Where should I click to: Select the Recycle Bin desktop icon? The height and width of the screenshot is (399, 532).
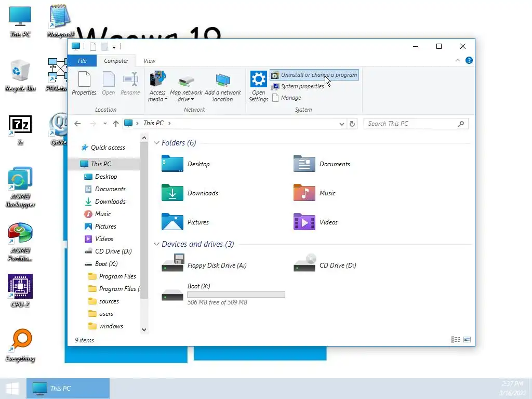pyautogui.click(x=20, y=76)
